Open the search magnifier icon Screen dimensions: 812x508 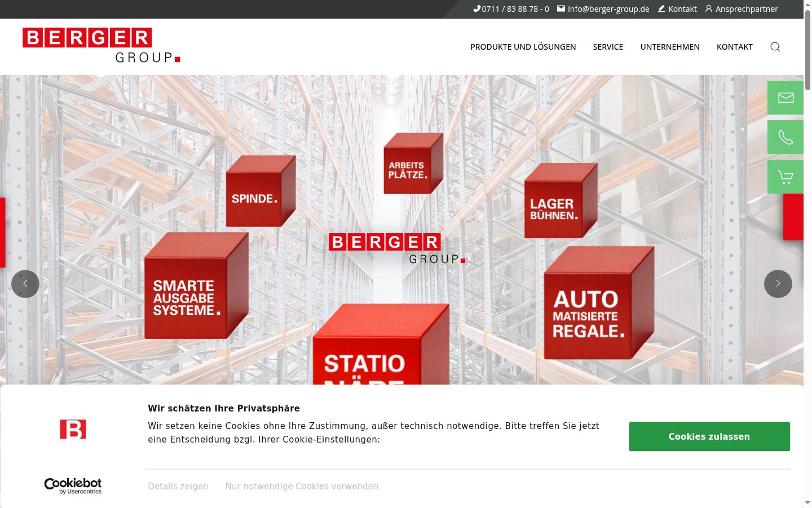tap(775, 47)
